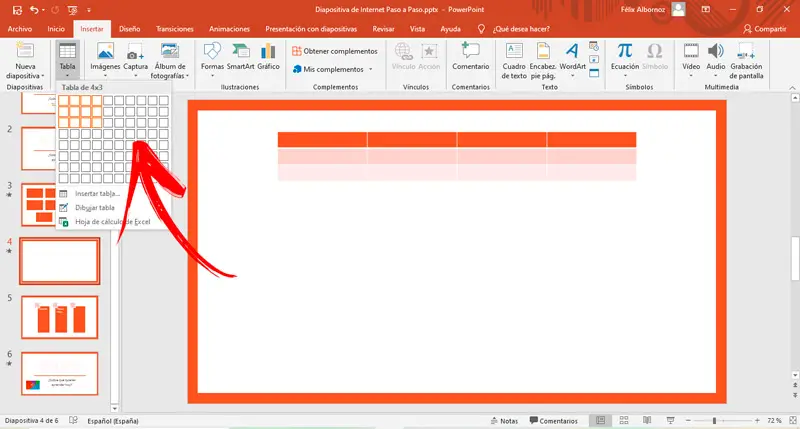Switch to reading view icon
Viewport: 800px width, 429px height.
pyautogui.click(x=647, y=420)
